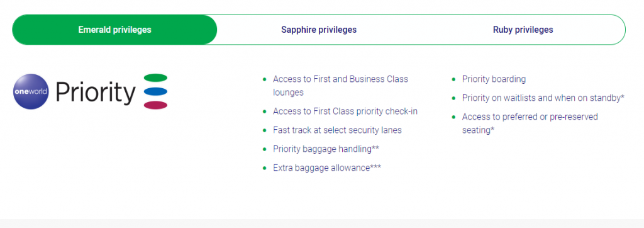Click Fast track at select security lanes
The image size is (644, 228).
click(x=337, y=130)
